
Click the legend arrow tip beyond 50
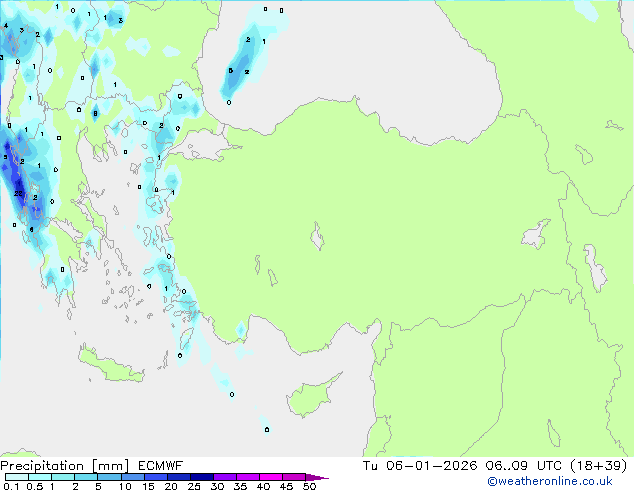322,478
